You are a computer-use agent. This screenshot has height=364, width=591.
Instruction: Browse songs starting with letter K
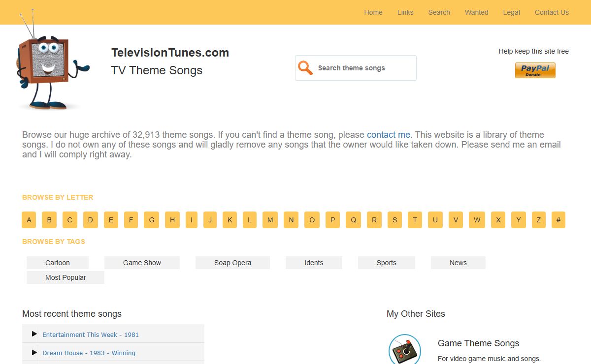[x=230, y=220]
